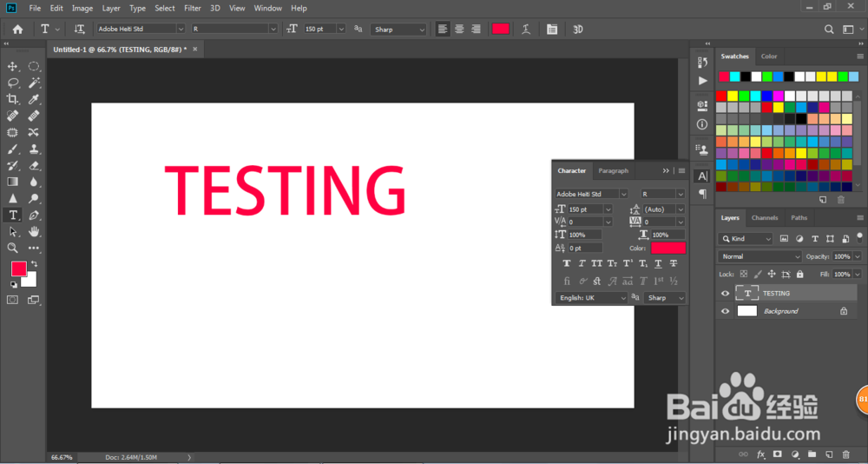Open English: UK language dropdown

click(x=591, y=298)
